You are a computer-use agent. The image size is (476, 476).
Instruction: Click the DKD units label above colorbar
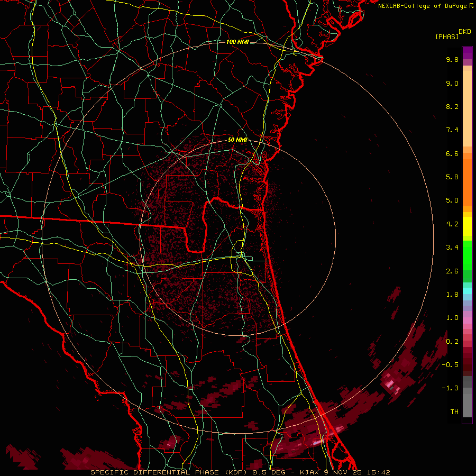pyautogui.click(x=465, y=32)
